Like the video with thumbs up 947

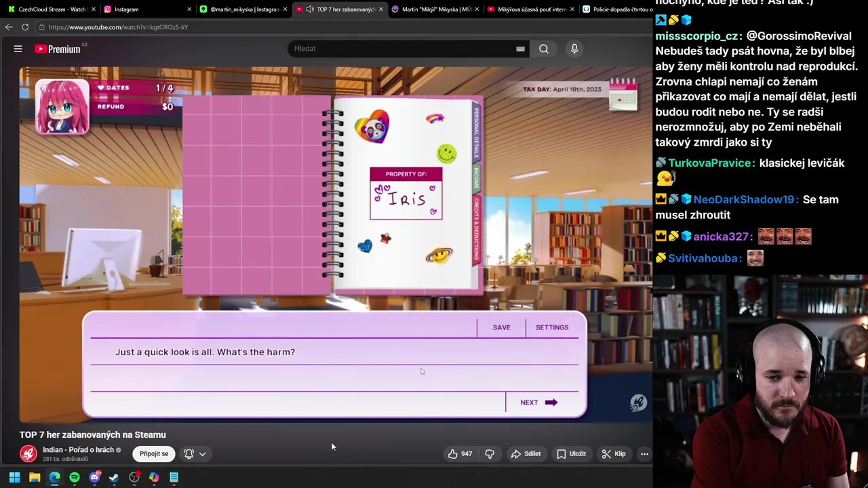460,453
